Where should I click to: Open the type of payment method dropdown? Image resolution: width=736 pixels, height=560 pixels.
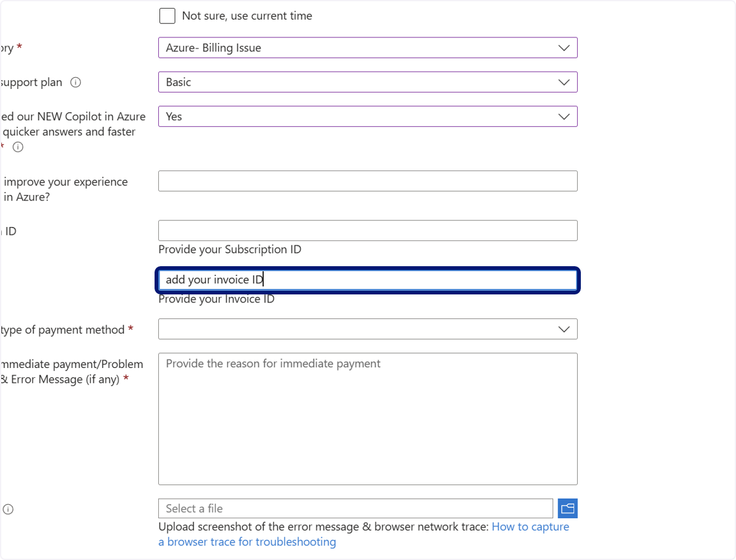coord(368,329)
